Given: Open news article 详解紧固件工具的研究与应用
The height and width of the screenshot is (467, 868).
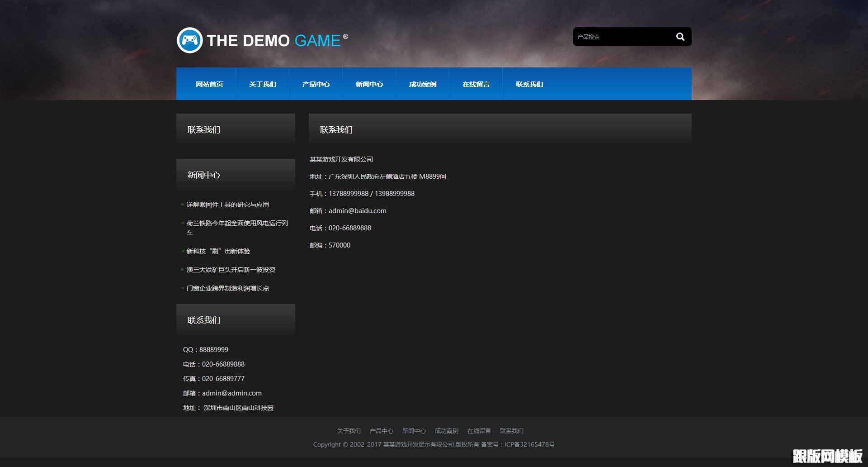Looking at the screenshot, I should point(227,205).
